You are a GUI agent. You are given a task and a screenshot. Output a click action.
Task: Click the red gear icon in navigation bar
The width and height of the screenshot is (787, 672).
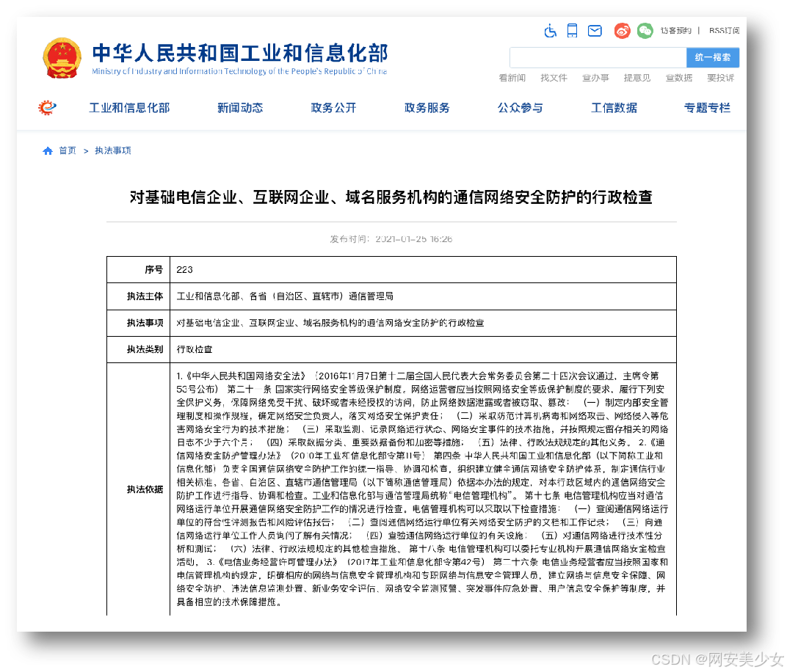47,107
